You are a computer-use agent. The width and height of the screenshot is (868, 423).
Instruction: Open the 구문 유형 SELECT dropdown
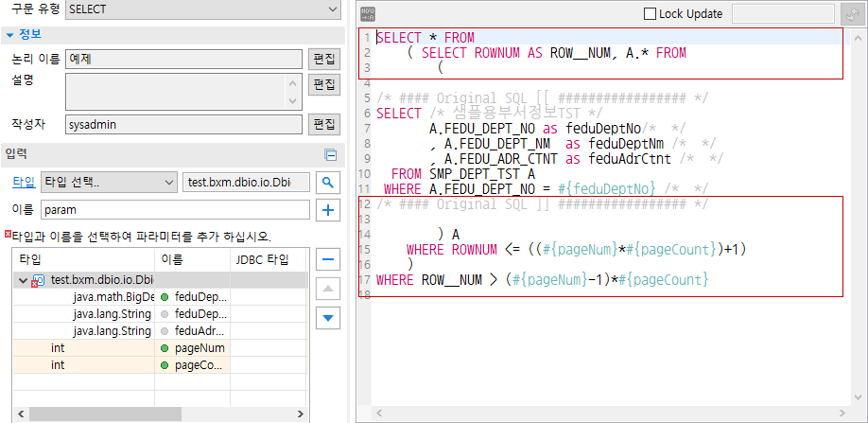203,9
